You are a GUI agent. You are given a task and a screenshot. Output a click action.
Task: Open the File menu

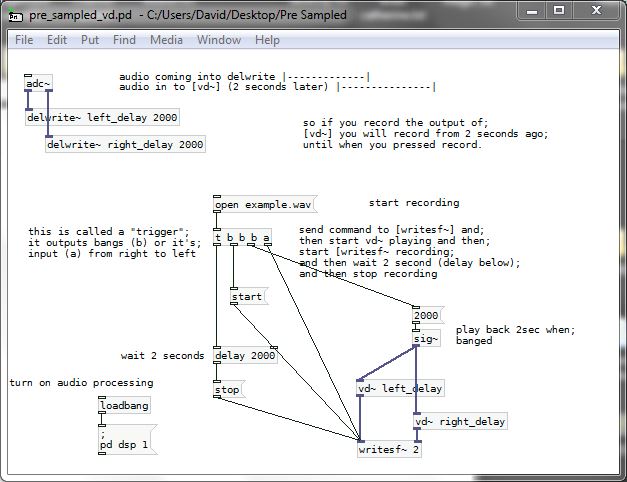(x=24, y=40)
